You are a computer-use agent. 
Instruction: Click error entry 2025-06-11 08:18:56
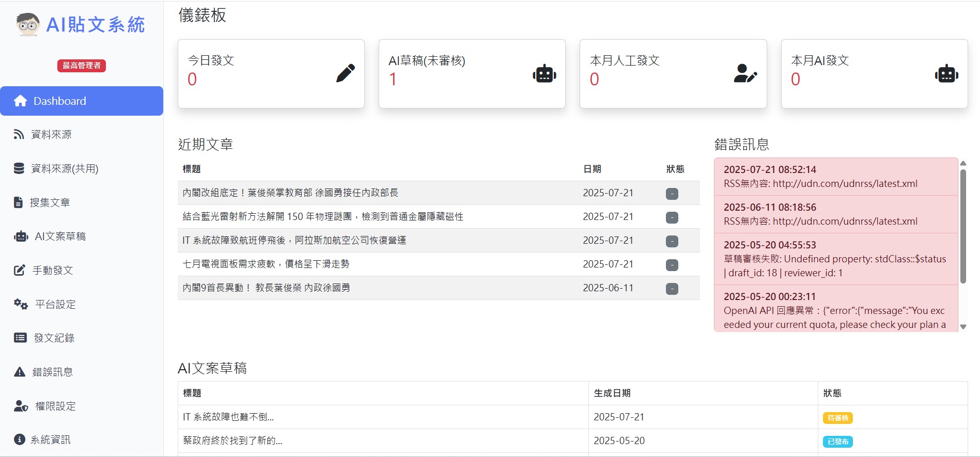tap(836, 214)
